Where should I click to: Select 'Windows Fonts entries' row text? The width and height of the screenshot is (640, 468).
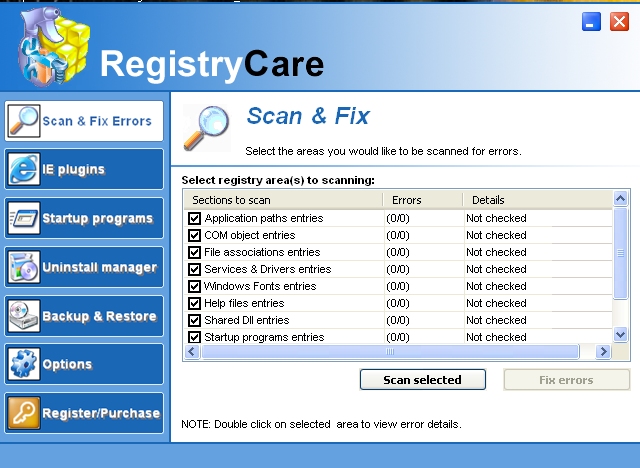coord(260,286)
